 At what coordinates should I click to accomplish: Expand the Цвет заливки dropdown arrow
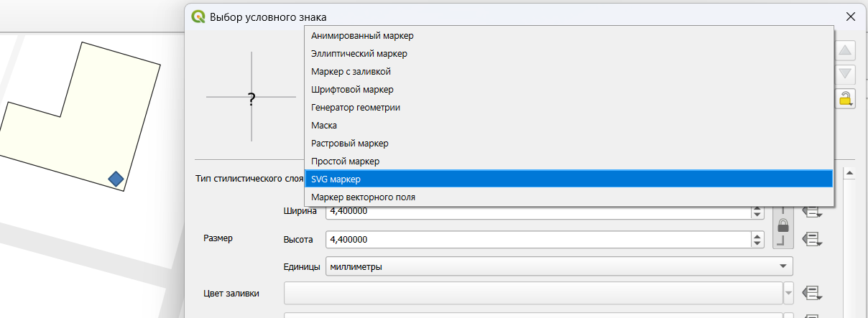point(789,293)
